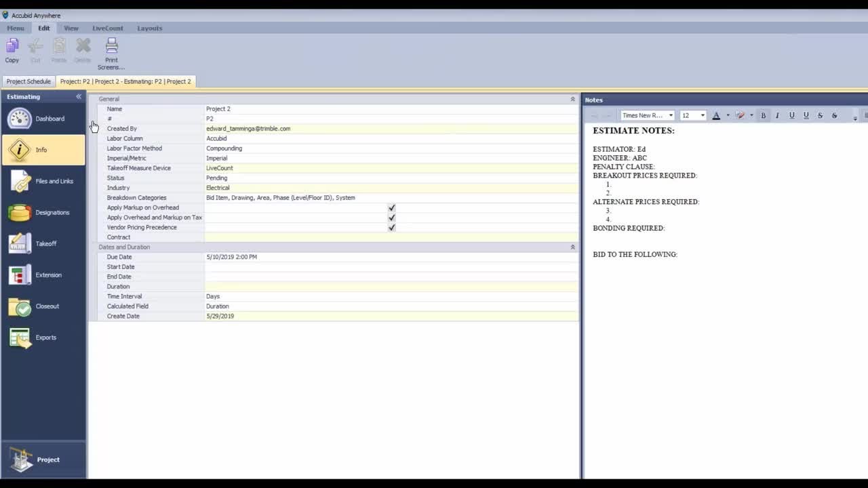Click the Imperial/Metric value Imperial

point(391,158)
